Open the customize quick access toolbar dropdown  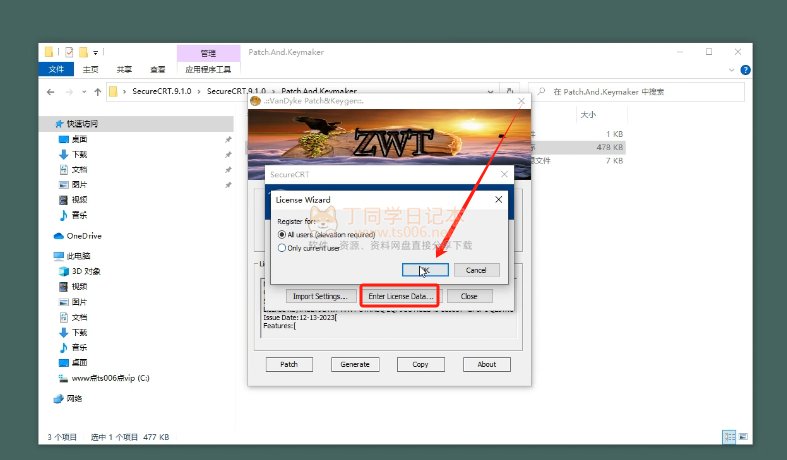(x=95, y=52)
